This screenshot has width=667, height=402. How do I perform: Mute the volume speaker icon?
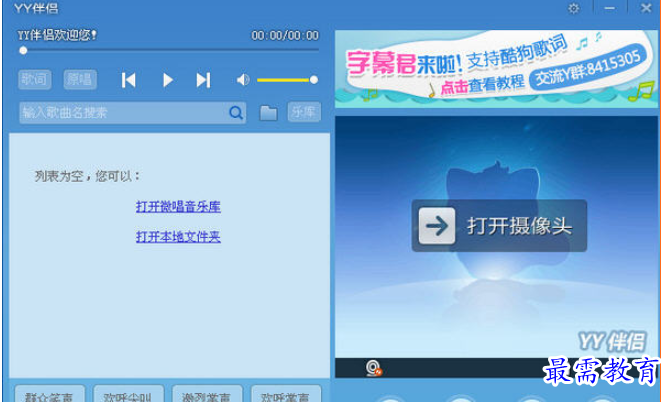[x=243, y=80]
